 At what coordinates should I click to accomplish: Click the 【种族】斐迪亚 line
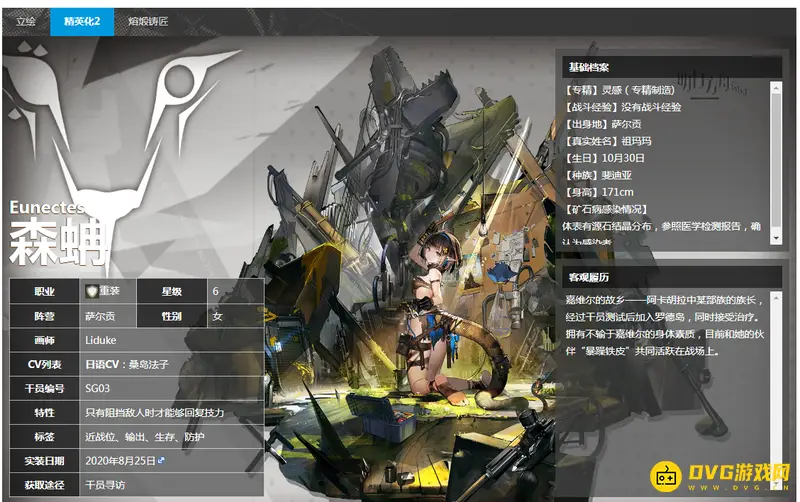pos(598,175)
